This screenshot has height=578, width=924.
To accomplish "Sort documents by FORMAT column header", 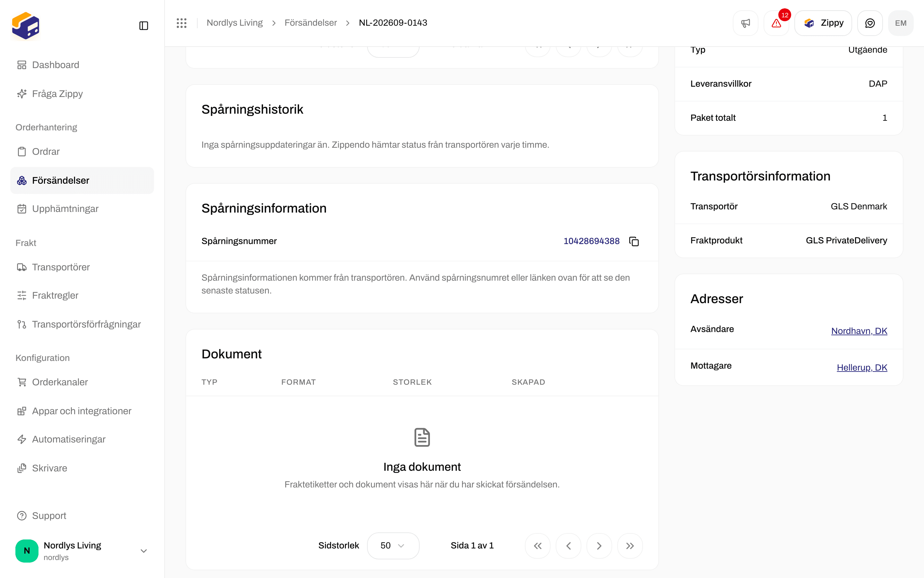I will 299,382.
